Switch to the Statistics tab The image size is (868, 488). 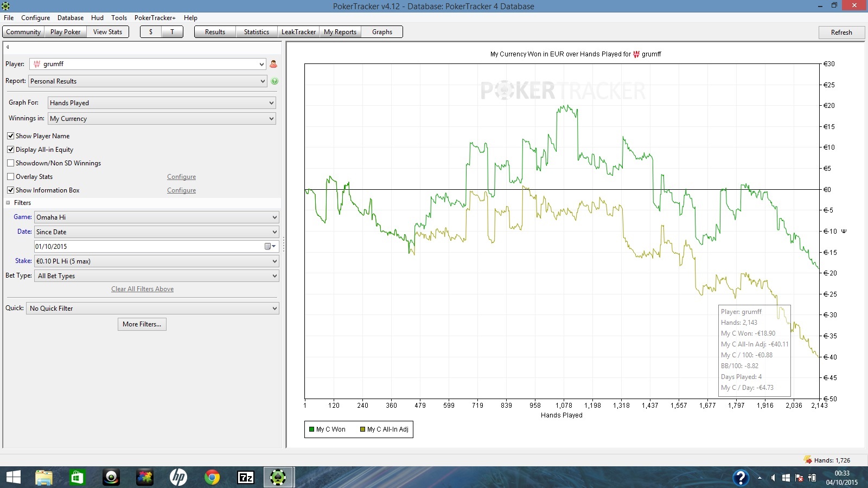pos(257,32)
